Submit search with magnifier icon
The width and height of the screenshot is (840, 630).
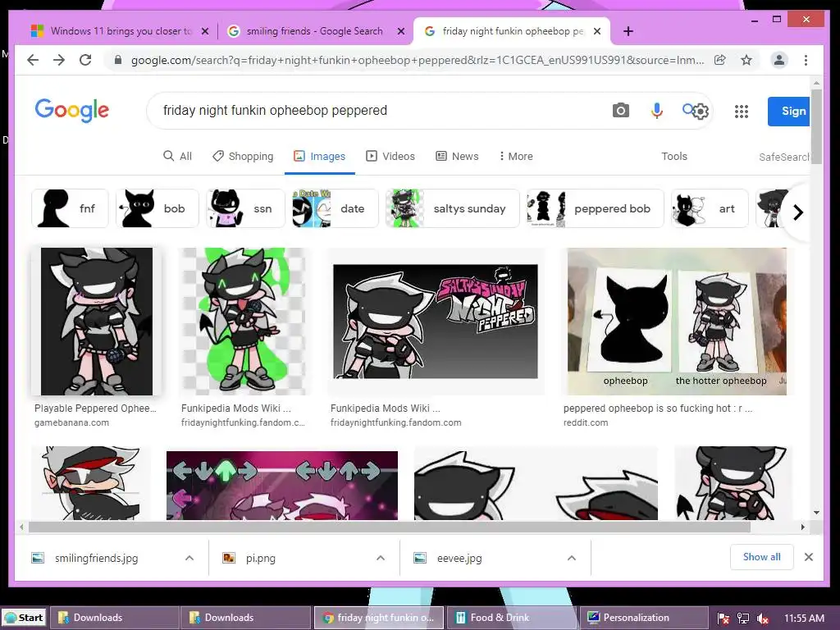687,109
